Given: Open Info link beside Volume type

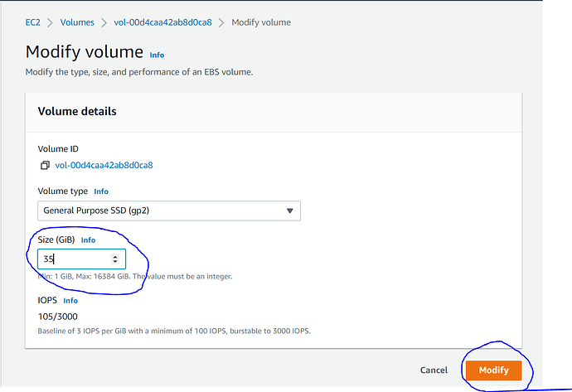Looking at the screenshot, I should pyautogui.click(x=101, y=191).
